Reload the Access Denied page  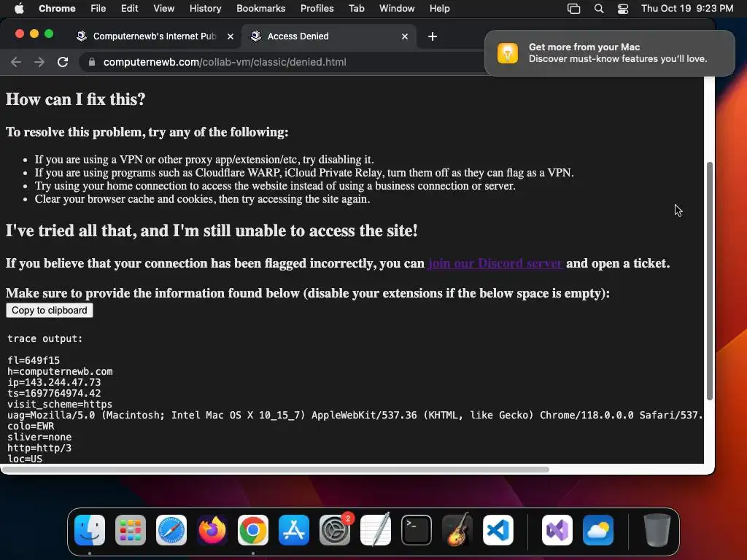63,62
